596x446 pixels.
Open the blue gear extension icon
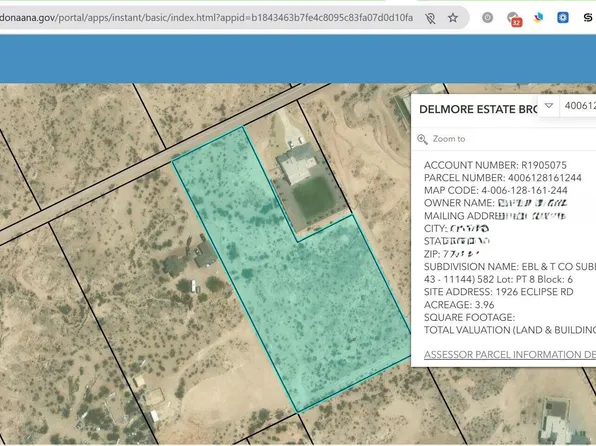(563, 17)
